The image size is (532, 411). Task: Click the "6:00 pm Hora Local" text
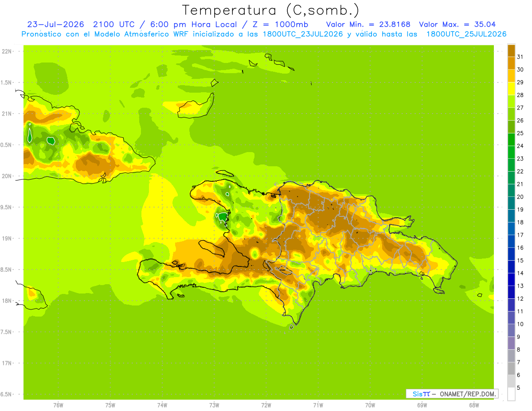point(192,24)
